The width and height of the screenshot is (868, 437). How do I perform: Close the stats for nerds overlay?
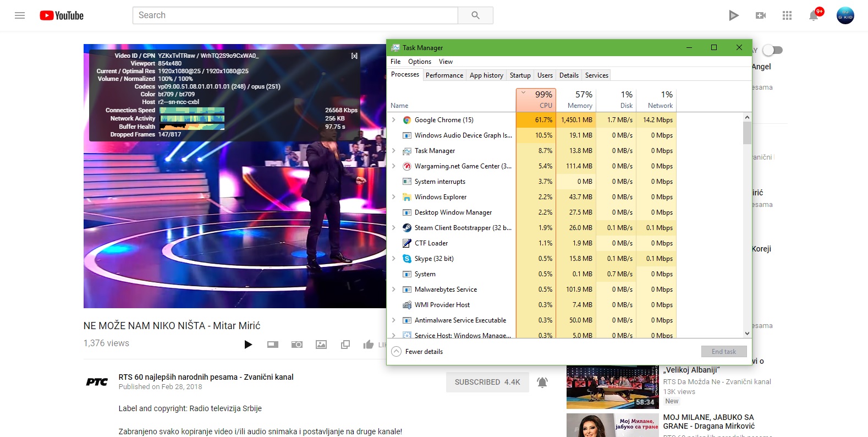pos(354,56)
